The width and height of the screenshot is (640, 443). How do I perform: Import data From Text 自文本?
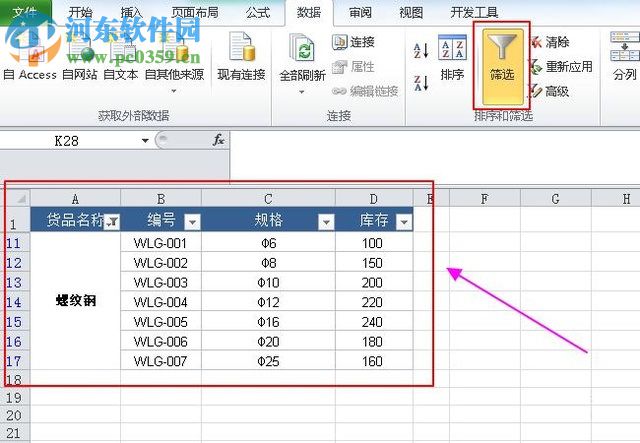click(x=121, y=56)
